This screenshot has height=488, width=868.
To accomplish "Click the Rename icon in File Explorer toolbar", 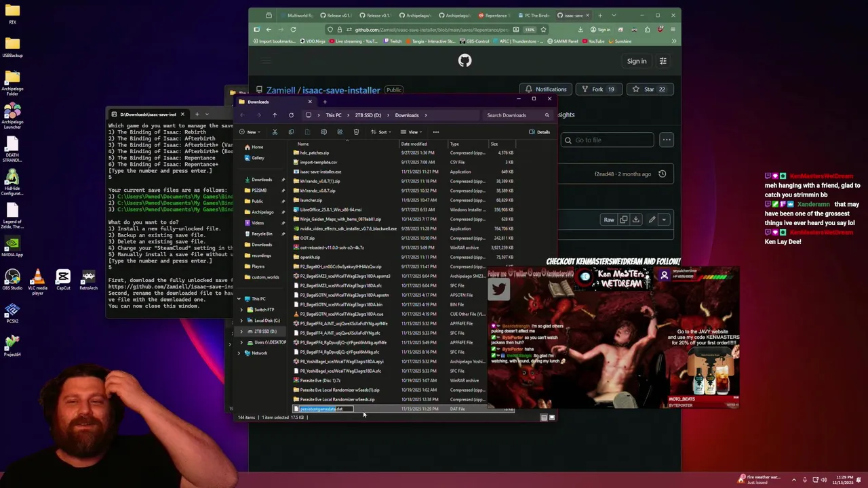I will coord(323,132).
